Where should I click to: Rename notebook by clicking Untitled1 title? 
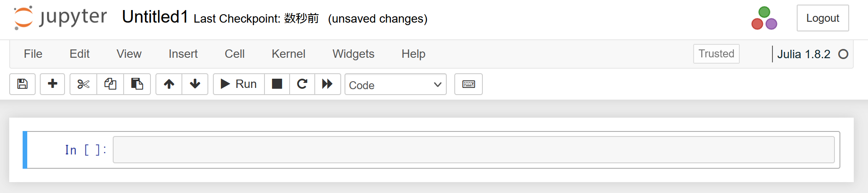click(x=155, y=17)
